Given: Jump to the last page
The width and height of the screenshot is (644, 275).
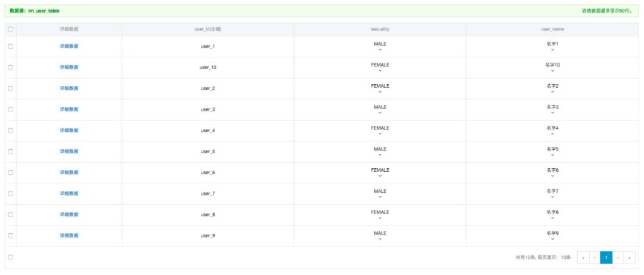Looking at the screenshot, I should click(630, 258).
